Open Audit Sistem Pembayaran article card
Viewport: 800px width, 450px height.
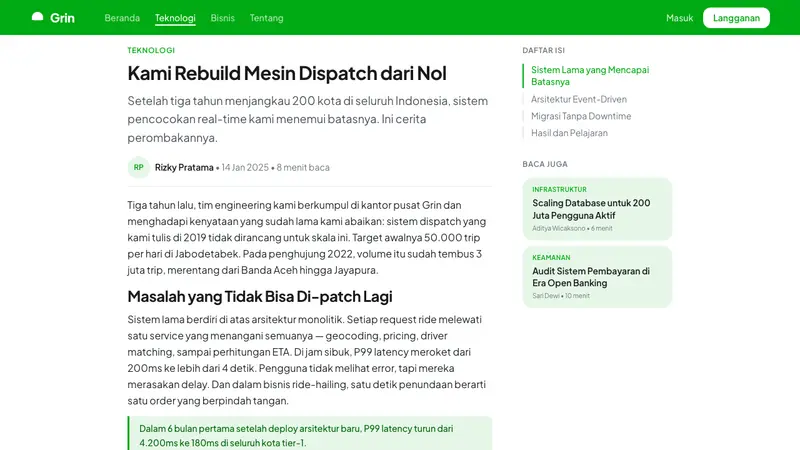point(597,277)
